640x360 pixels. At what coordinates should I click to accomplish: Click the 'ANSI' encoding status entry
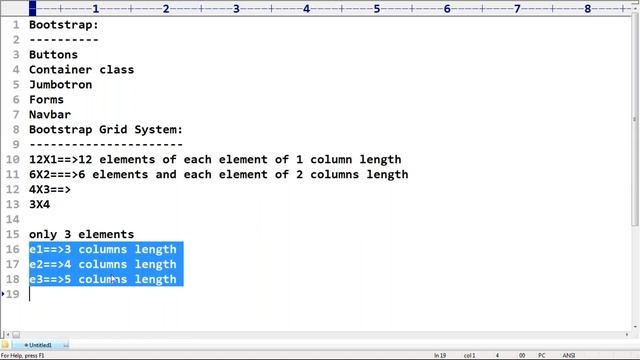click(x=569, y=356)
